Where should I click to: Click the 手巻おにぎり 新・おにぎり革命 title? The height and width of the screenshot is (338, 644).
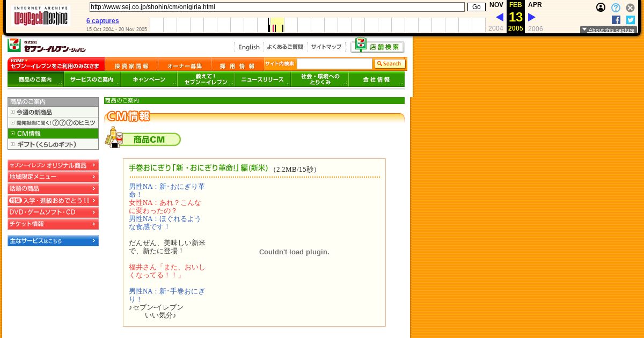(x=199, y=168)
